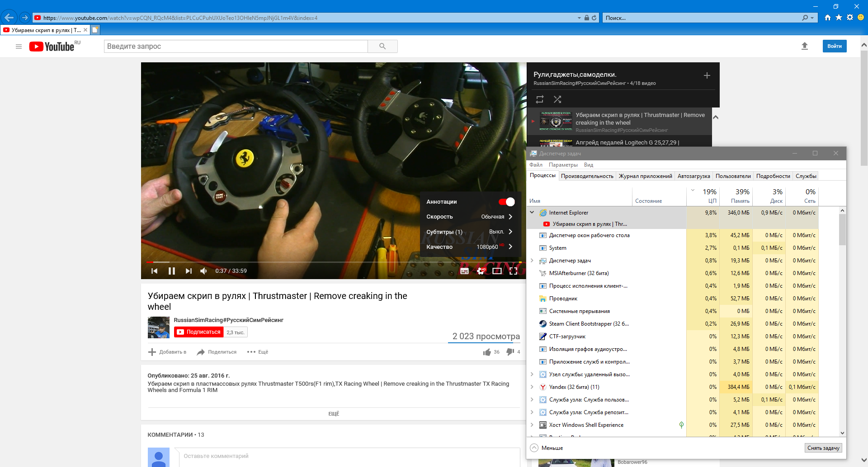The image size is (868, 467).
Task: Switch to the Подробности tab
Action: 773,176
